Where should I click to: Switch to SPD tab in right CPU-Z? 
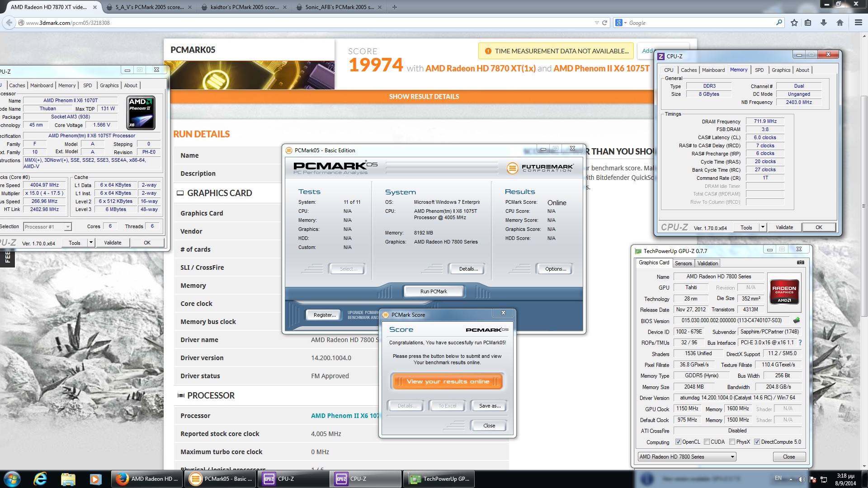[x=759, y=70]
